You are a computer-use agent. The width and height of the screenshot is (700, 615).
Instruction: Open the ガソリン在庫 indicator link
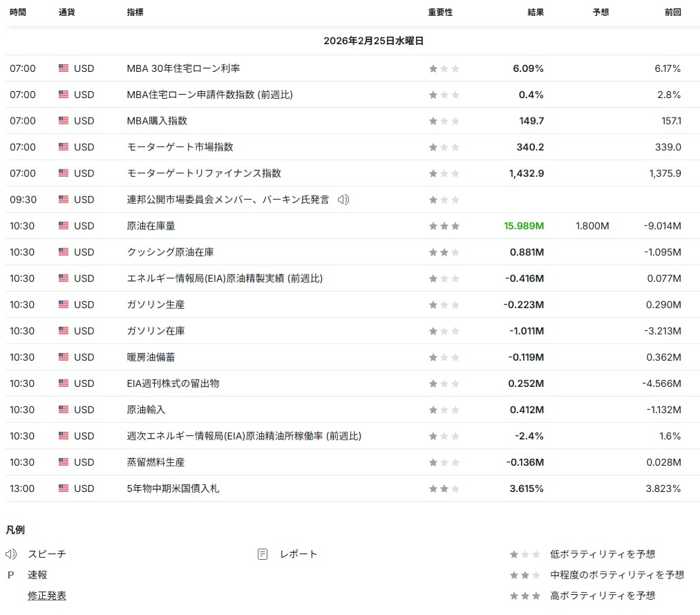(155, 331)
